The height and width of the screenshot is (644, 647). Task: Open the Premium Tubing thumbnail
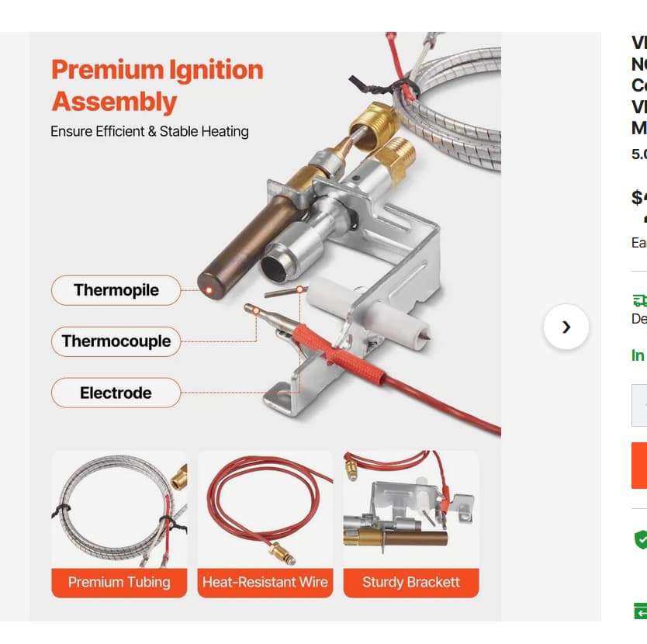tap(119, 524)
